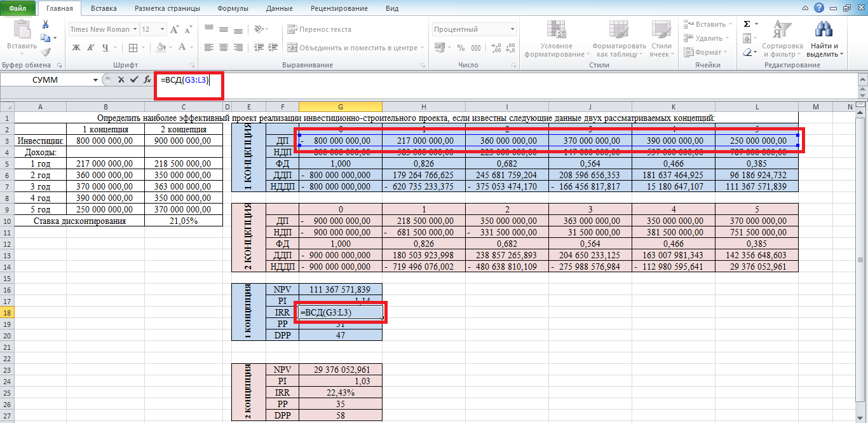The width and height of the screenshot is (868, 423).
Task: Cancel formula entry with the X icon
Action: pyautogui.click(x=121, y=80)
